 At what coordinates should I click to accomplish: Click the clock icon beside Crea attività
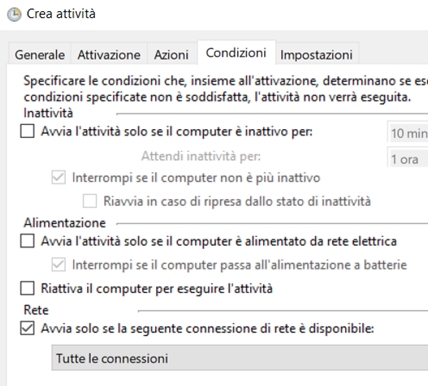pyautogui.click(x=14, y=15)
